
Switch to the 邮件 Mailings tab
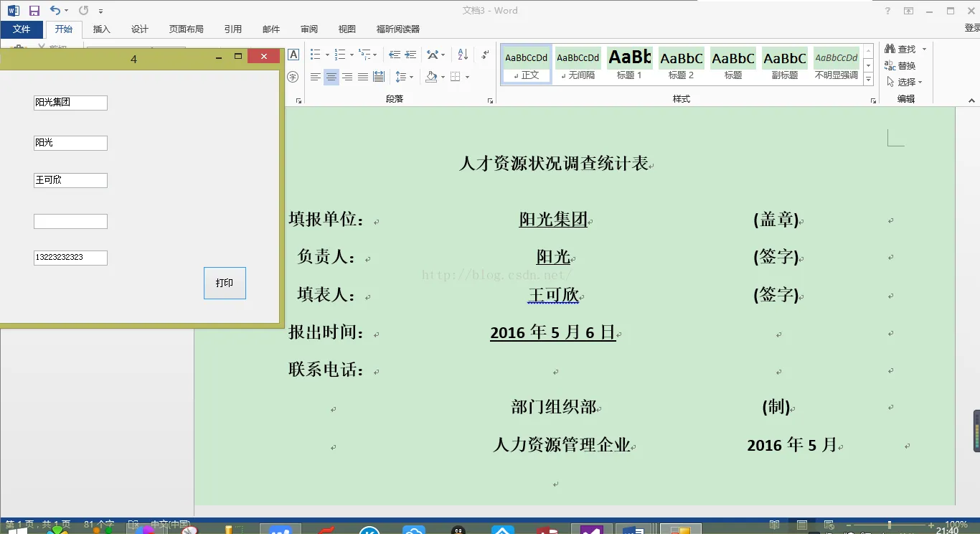click(271, 29)
